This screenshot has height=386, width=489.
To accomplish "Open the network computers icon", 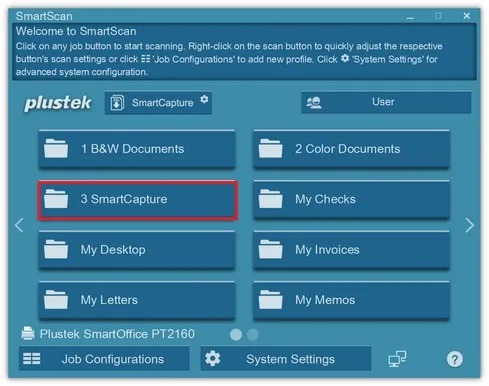I will tap(397, 359).
